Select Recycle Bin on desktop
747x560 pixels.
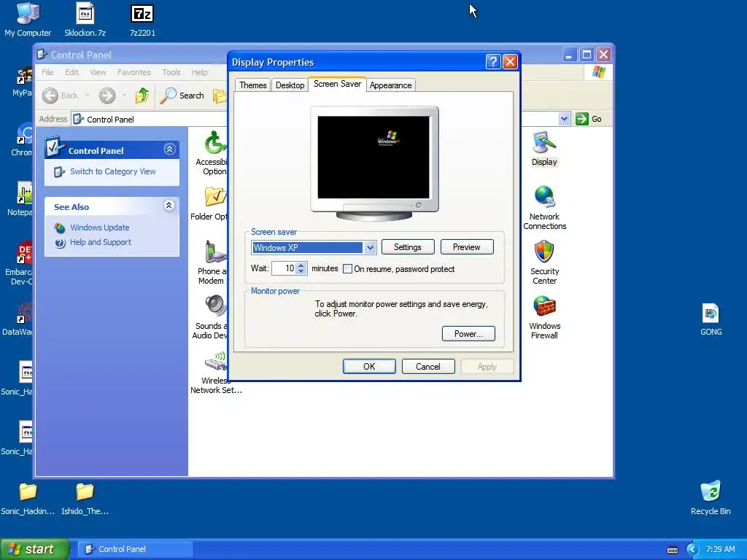[711, 498]
